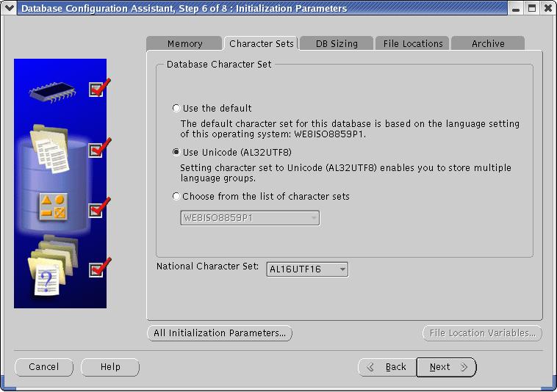
Task: Choose from the list of character sets option
Action: [x=176, y=197]
